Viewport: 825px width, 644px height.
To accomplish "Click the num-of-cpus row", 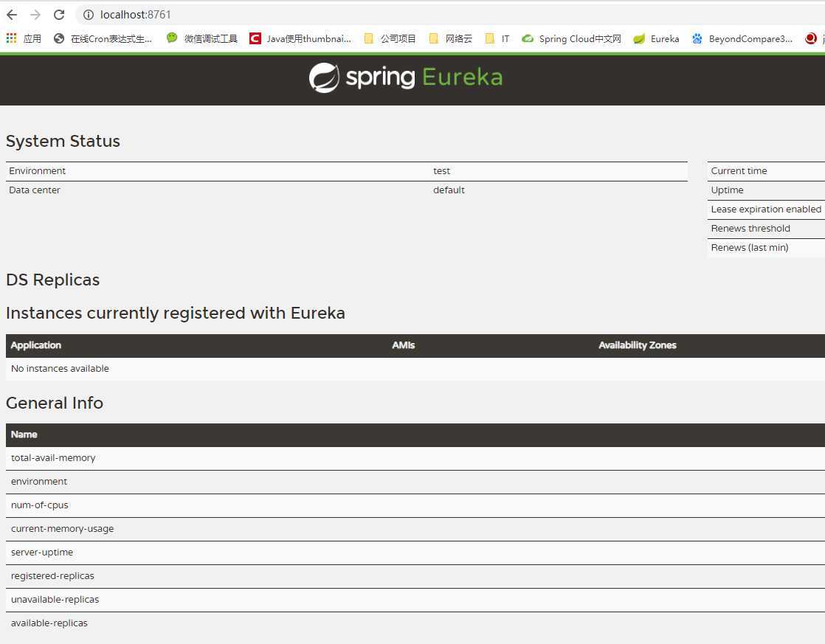I will click(x=415, y=505).
